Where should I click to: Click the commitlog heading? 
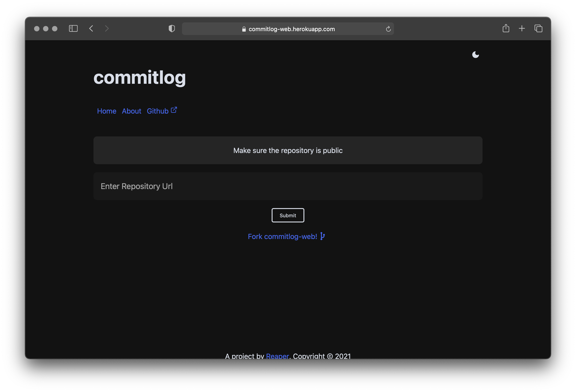(x=140, y=78)
